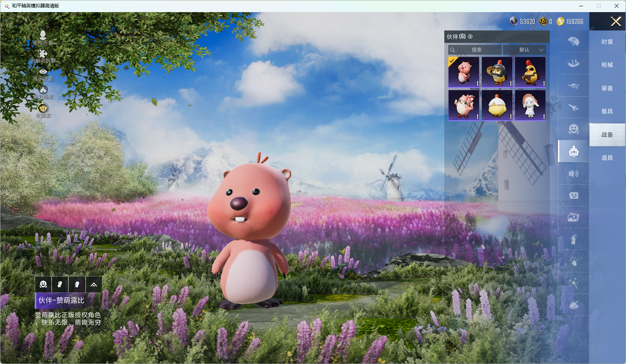Open the hand tap effect category icon

pyautogui.click(x=573, y=261)
